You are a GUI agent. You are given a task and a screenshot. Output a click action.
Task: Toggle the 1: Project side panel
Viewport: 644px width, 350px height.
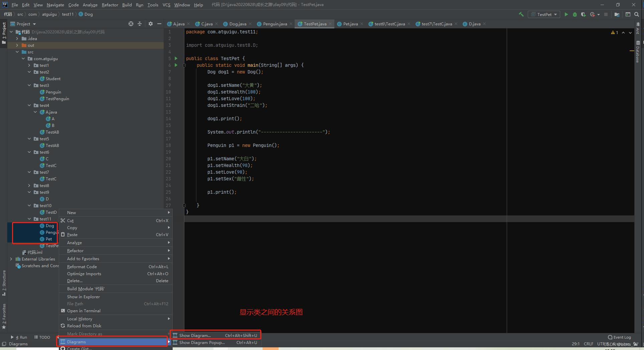coord(4,33)
